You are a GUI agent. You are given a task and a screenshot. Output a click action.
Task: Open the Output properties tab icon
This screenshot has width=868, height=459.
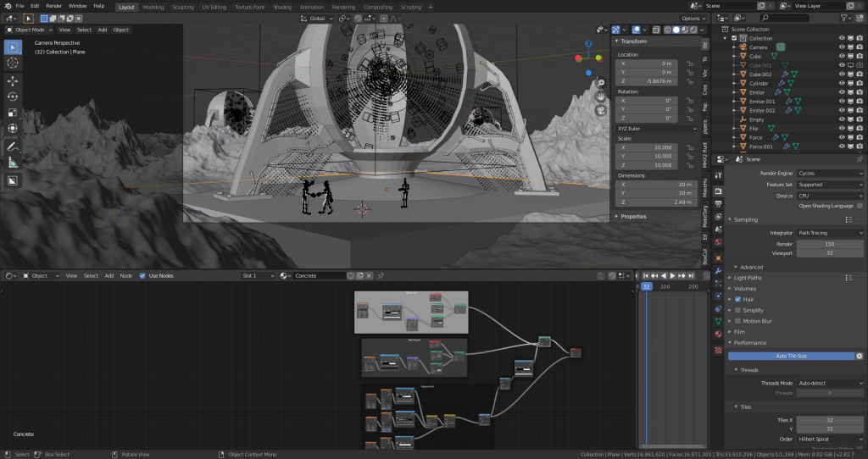pyautogui.click(x=718, y=204)
